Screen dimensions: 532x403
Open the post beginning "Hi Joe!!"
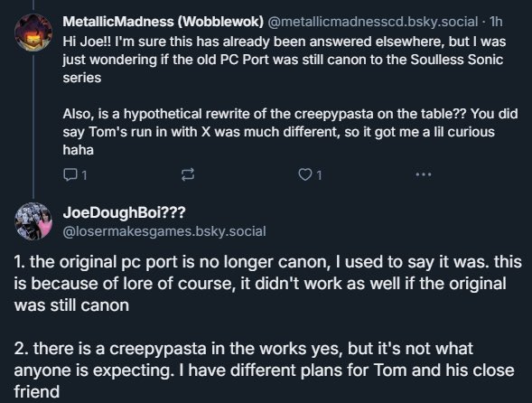(x=285, y=60)
